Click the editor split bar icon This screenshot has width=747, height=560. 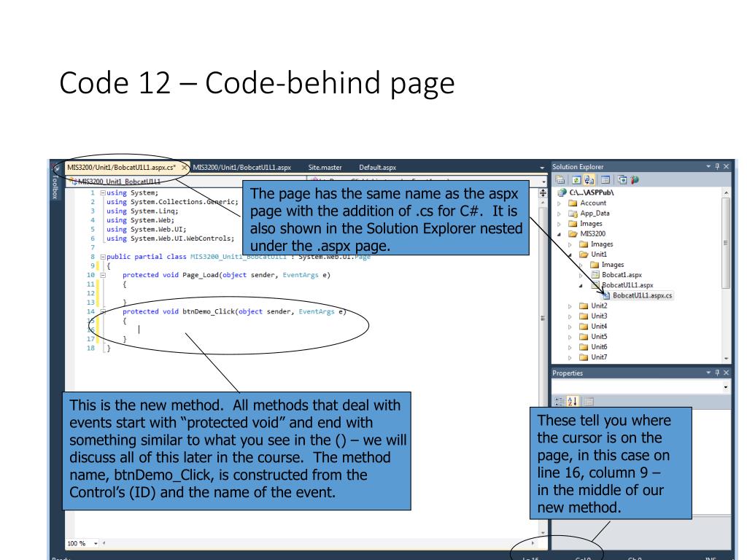pyautogui.click(x=543, y=192)
